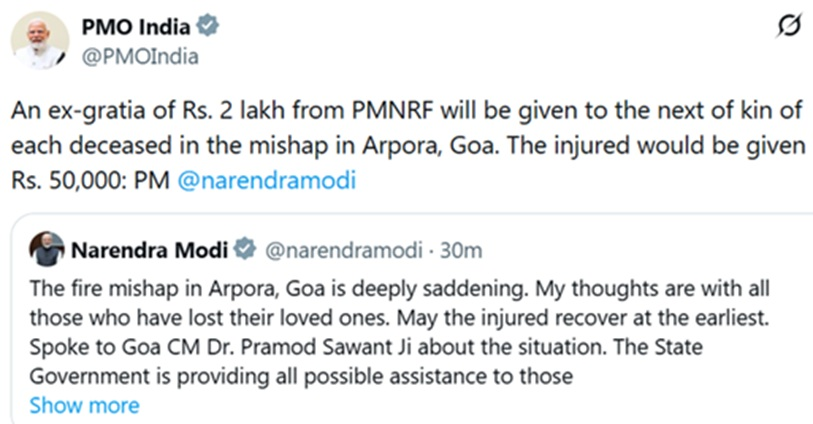The height and width of the screenshot is (424, 813).
Task: Expand quoted post with Show more
Action: 84,405
